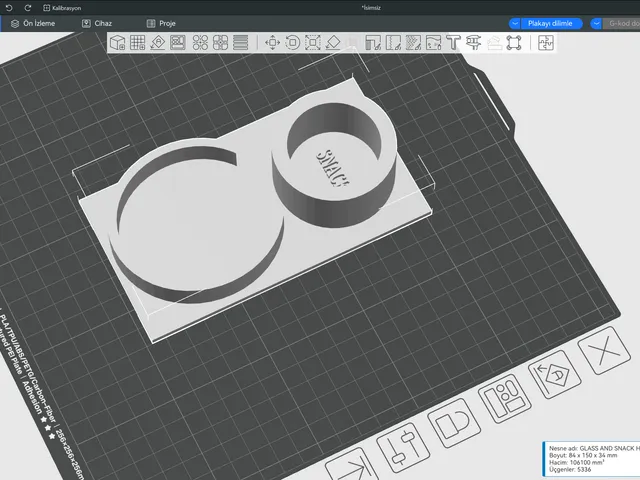640x480 pixels.
Task: Select the Text shape tool
Action: click(453, 42)
